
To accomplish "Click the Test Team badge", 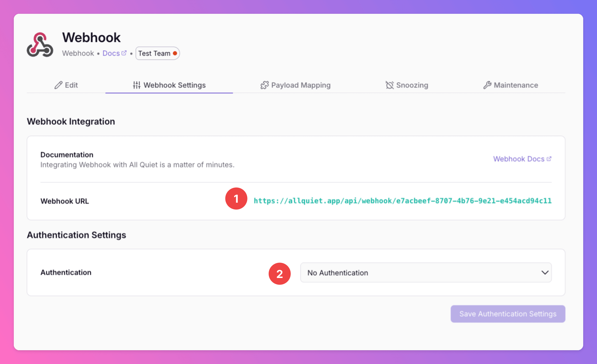I will (x=154, y=53).
